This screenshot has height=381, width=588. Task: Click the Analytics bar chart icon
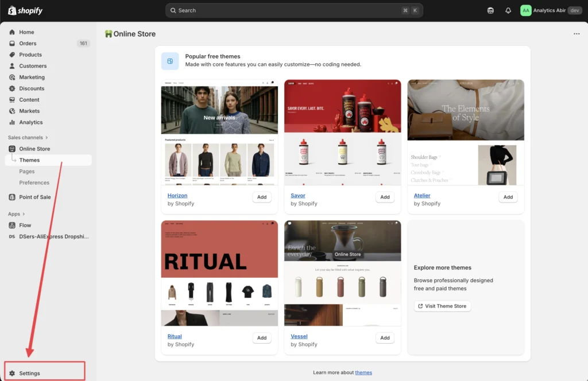pyautogui.click(x=12, y=122)
